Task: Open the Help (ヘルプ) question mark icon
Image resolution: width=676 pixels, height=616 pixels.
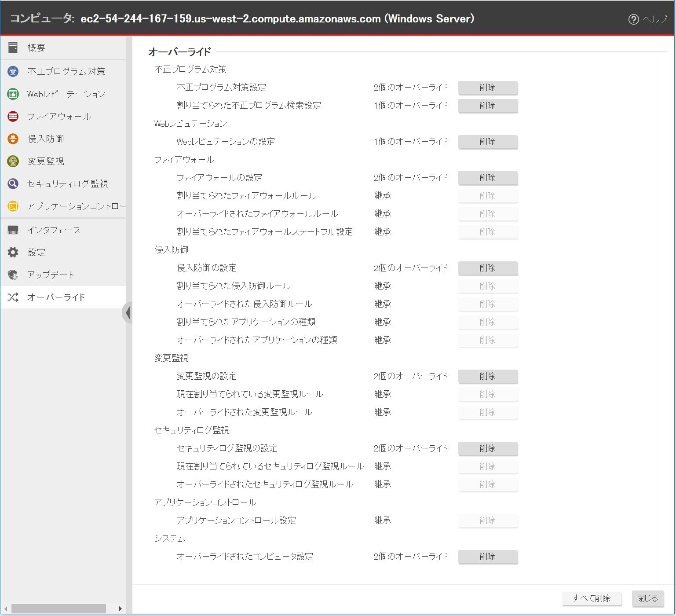Action: 633,19
